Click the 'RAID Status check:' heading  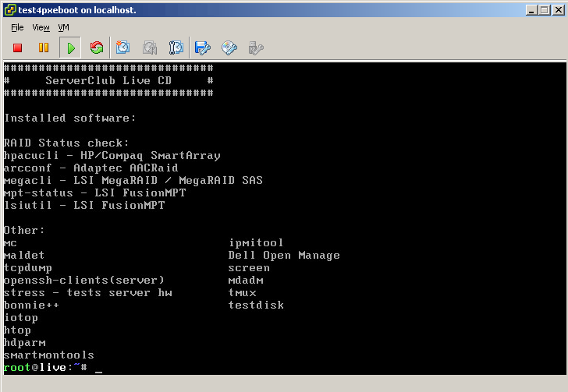pyautogui.click(x=66, y=143)
